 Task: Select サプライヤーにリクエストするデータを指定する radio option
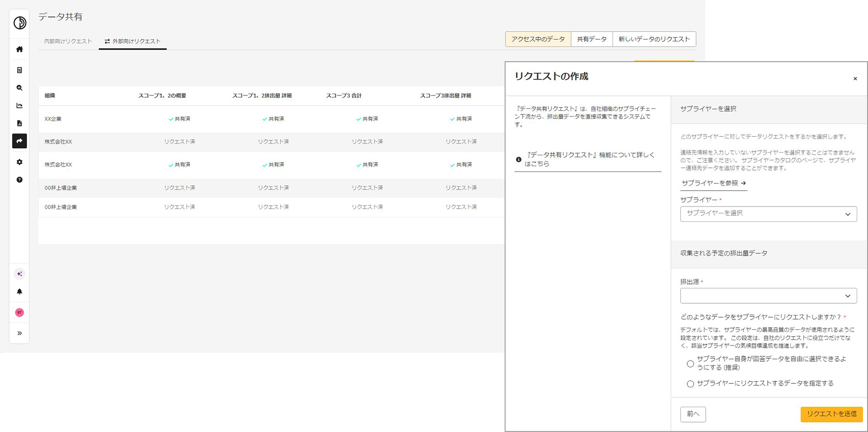(690, 384)
